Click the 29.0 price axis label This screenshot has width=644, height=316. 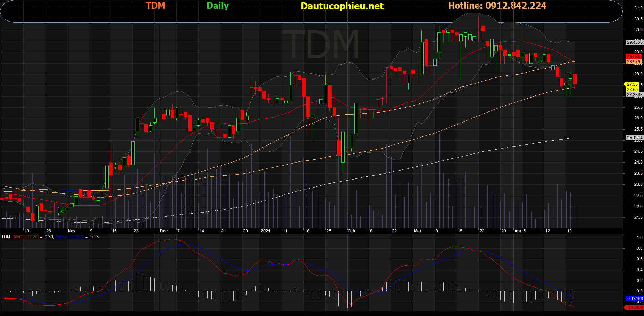638,52
